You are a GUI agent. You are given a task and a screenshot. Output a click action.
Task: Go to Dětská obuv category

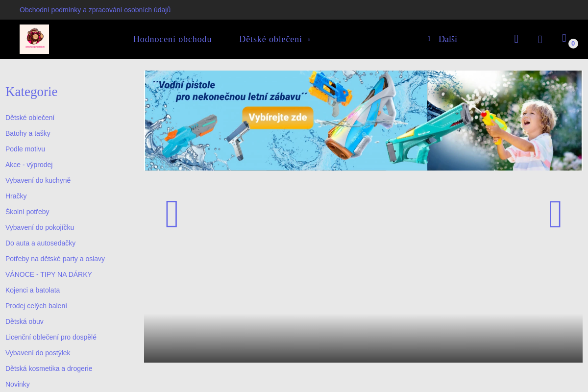[24, 321]
